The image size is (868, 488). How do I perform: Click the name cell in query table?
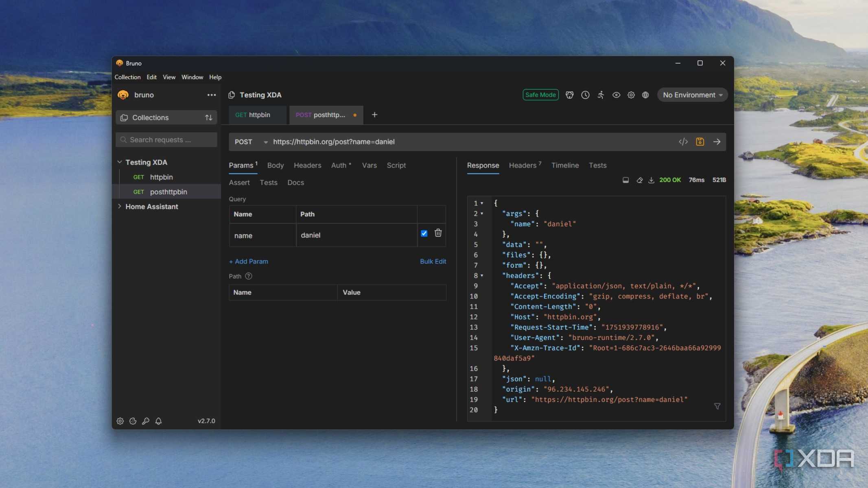coord(262,235)
